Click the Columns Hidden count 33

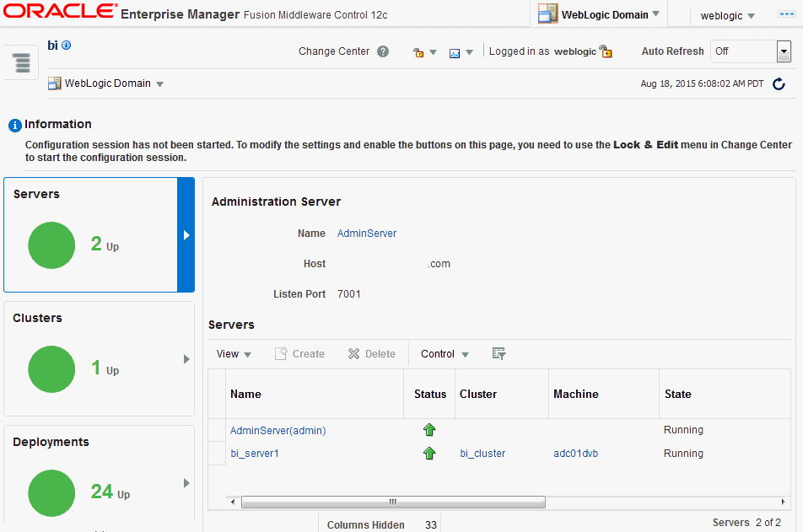tap(431, 524)
